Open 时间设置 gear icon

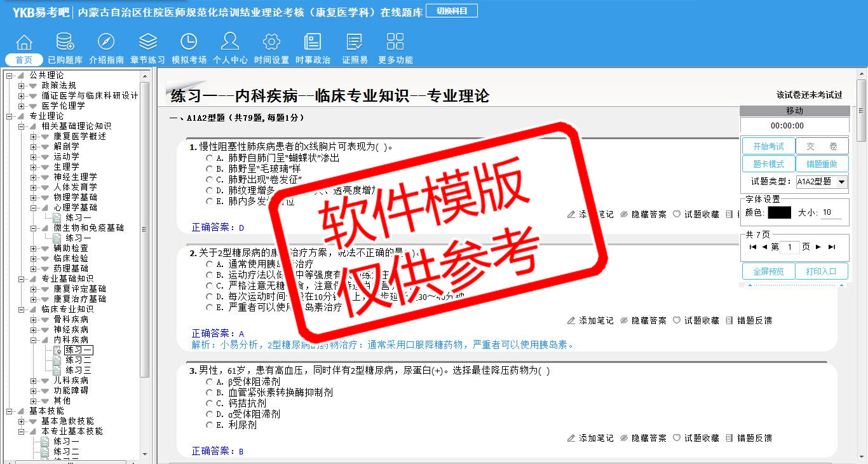(x=271, y=43)
